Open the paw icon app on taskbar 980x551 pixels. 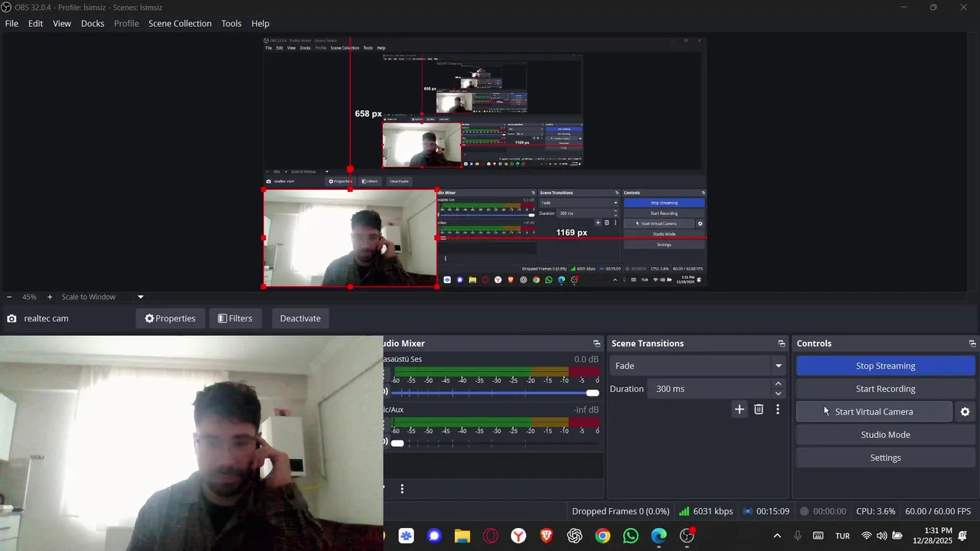[x=406, y=536]
